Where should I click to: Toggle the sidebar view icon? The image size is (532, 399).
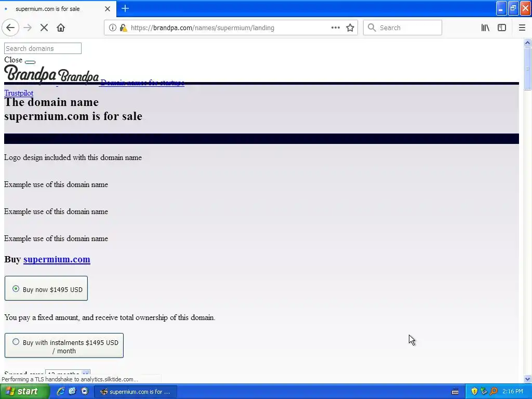tap(502, 28)
